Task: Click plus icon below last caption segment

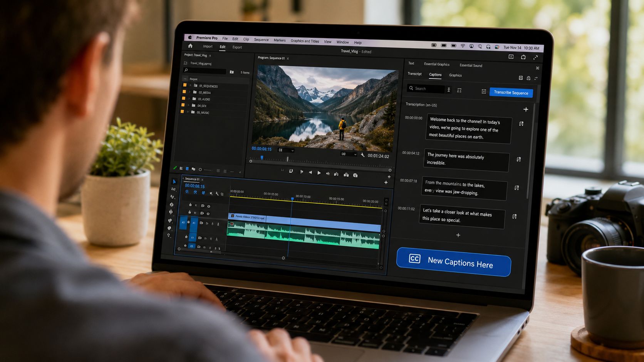Action: [x=458, y=235]
